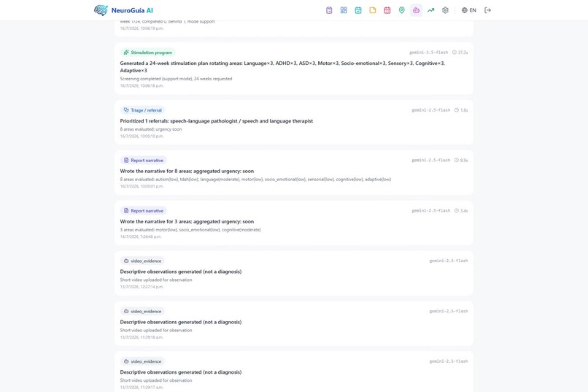The height and width of the screenshot is (392, 588).
Task: Click gemini-2.5-flash label on 12:27:14 p.m. video card
Action: [449, 261]
